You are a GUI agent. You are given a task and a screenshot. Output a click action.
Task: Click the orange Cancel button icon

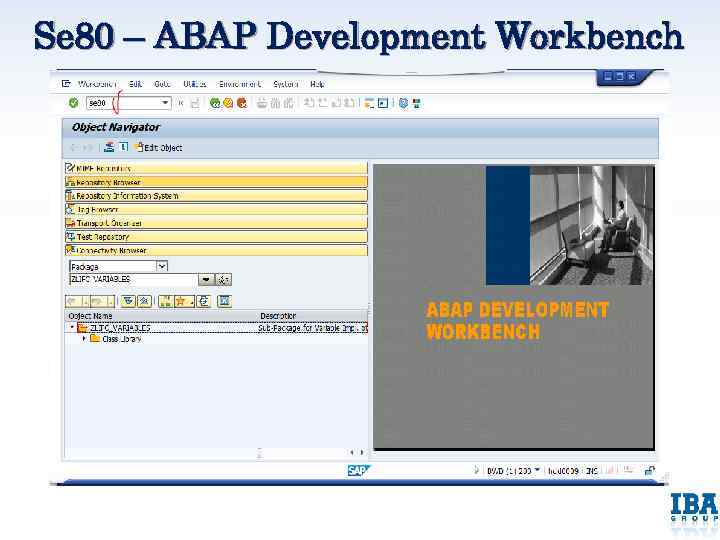tap(242, 103)
